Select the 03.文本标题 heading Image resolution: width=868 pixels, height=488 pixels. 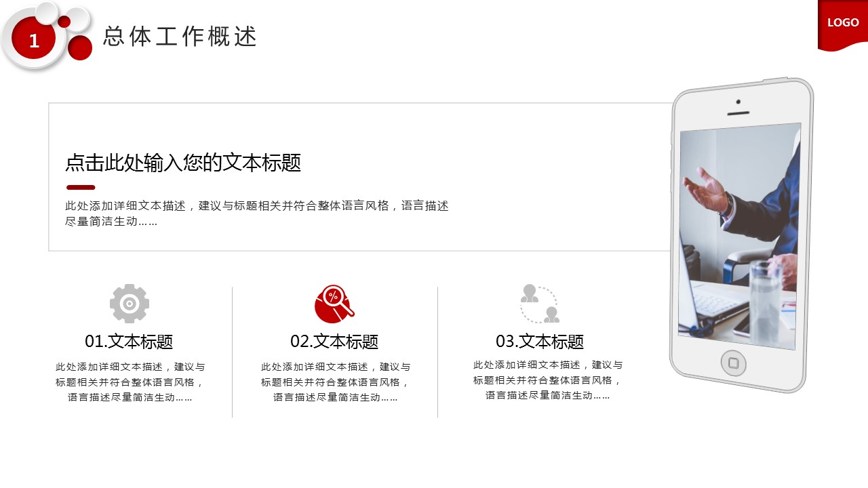pyautogui.click(x=540, y=342)
